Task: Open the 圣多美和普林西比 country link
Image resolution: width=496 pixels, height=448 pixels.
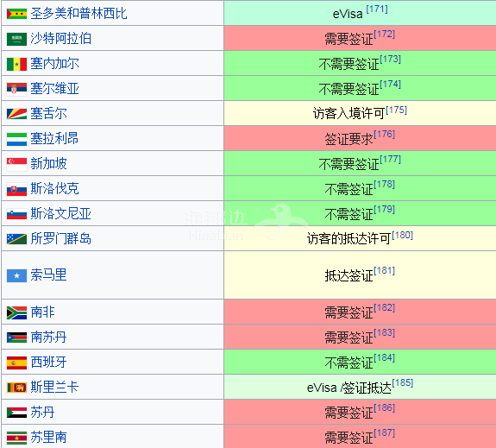Action: (78, 13)
